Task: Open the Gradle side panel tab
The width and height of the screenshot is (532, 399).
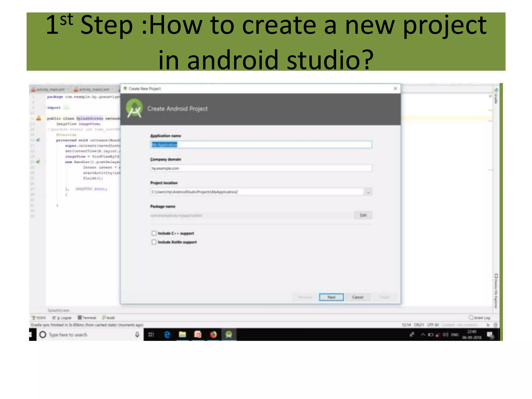Action: (496, 96)
